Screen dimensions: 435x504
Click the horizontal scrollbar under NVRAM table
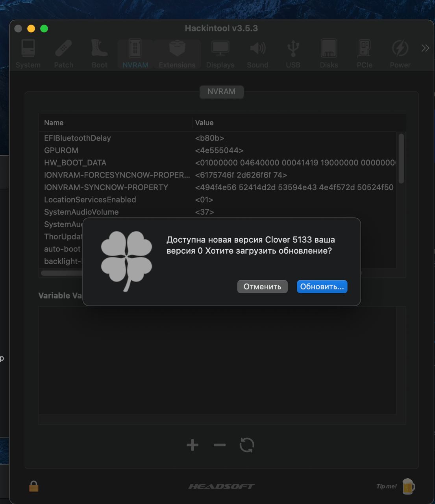point(61,273)
